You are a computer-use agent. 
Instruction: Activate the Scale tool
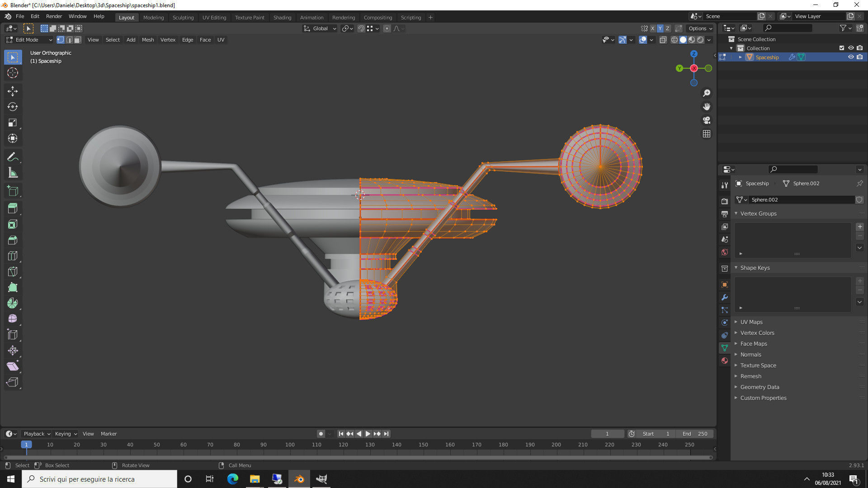point(13,123)
